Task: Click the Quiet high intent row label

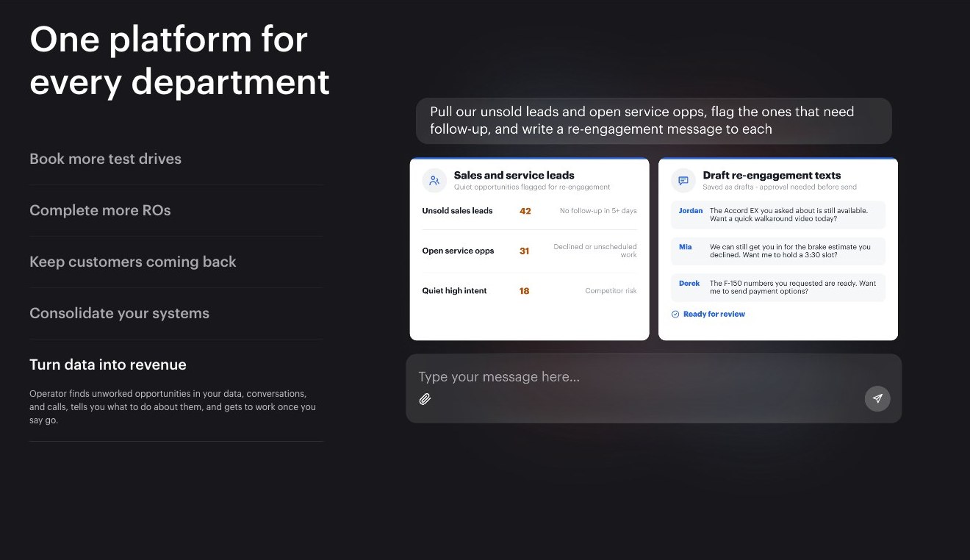Action: [454, 291]
